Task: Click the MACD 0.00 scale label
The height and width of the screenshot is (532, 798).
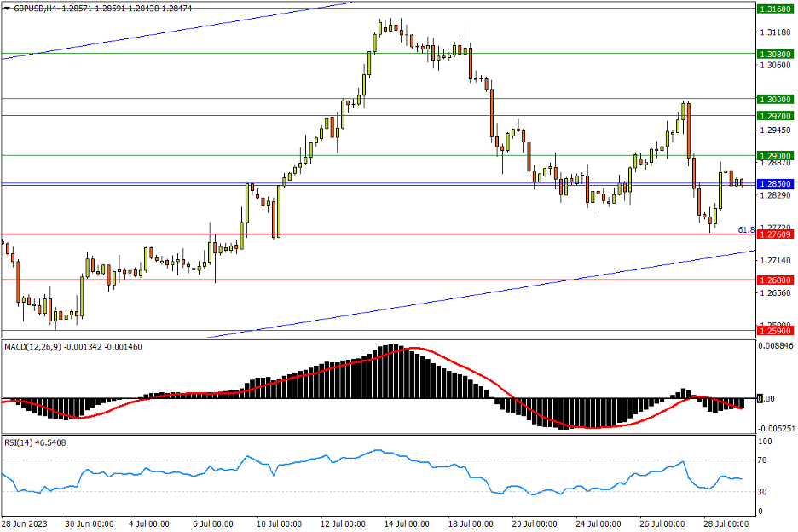Action: click(x=766, y=398)
